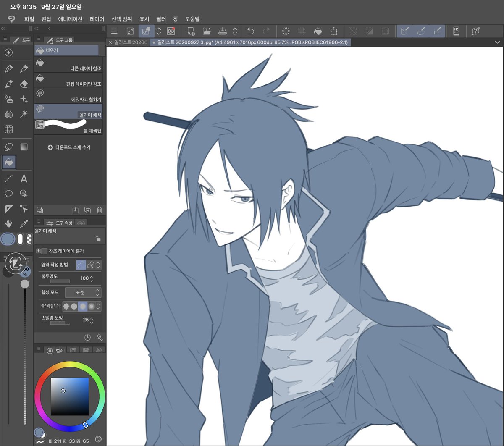504x446 pixels.
Task: Open the 레이어 menu
Action: point(97,19)
